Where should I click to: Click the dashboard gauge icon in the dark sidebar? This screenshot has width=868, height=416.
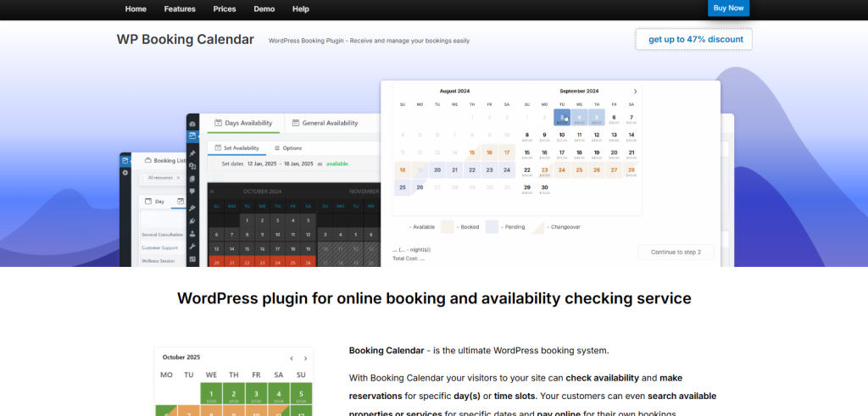click(x=192, y=124)
